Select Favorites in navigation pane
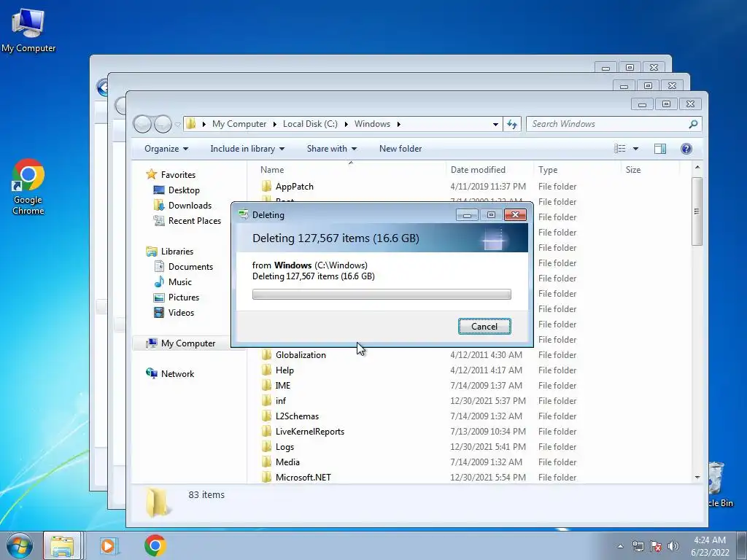 178,175
